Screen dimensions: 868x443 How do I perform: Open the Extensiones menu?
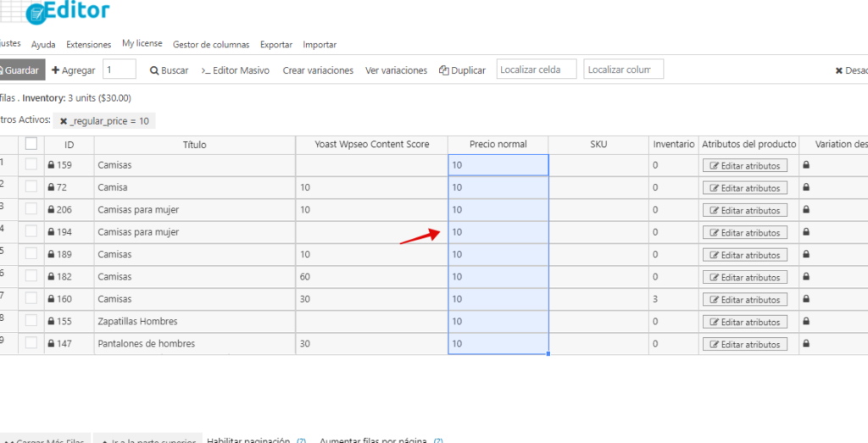[x=88, y=45]
